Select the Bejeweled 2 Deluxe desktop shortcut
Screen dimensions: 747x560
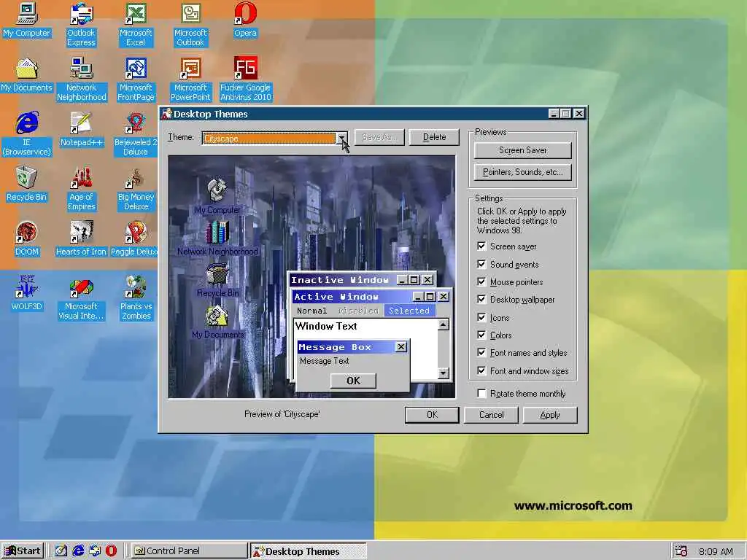(x=136, y=134)
